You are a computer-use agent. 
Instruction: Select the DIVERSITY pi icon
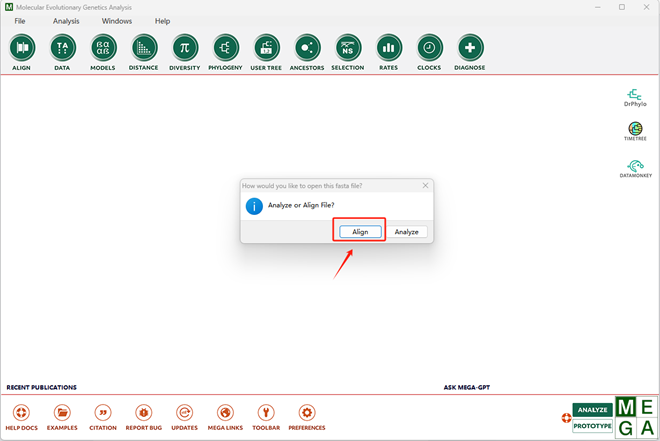pos(184,48)
